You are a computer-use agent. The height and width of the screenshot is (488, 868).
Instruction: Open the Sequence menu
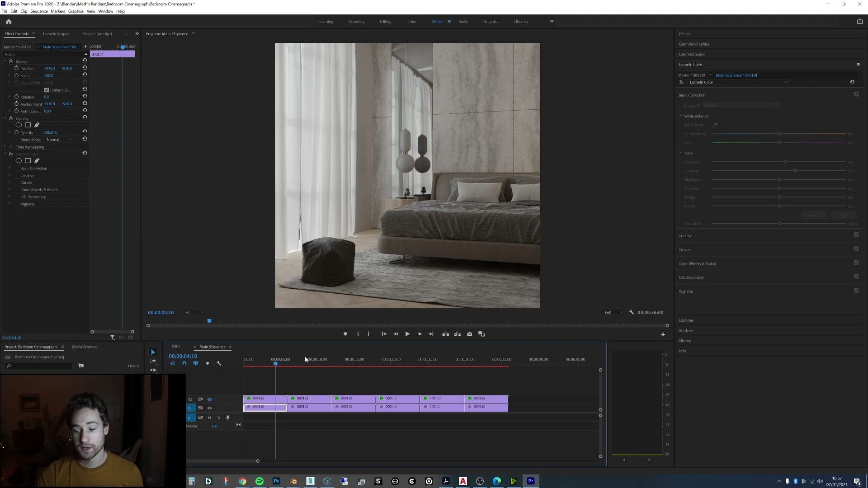coord(39,11)
